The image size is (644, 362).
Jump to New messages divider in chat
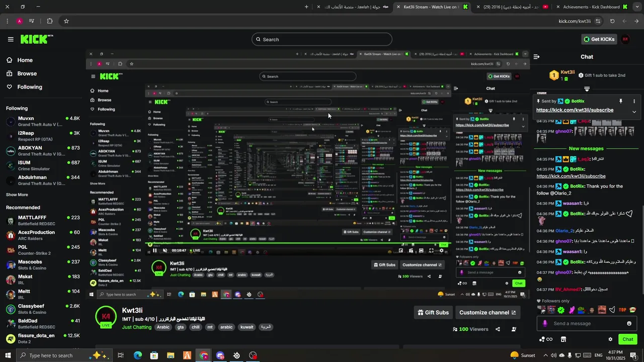tap(586, 149)
